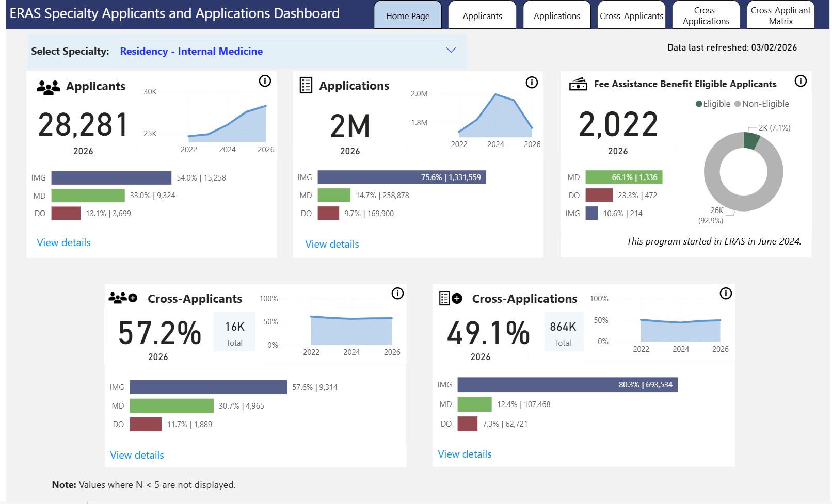Click the Fee Assistance money icon

(x=578, y=84)
